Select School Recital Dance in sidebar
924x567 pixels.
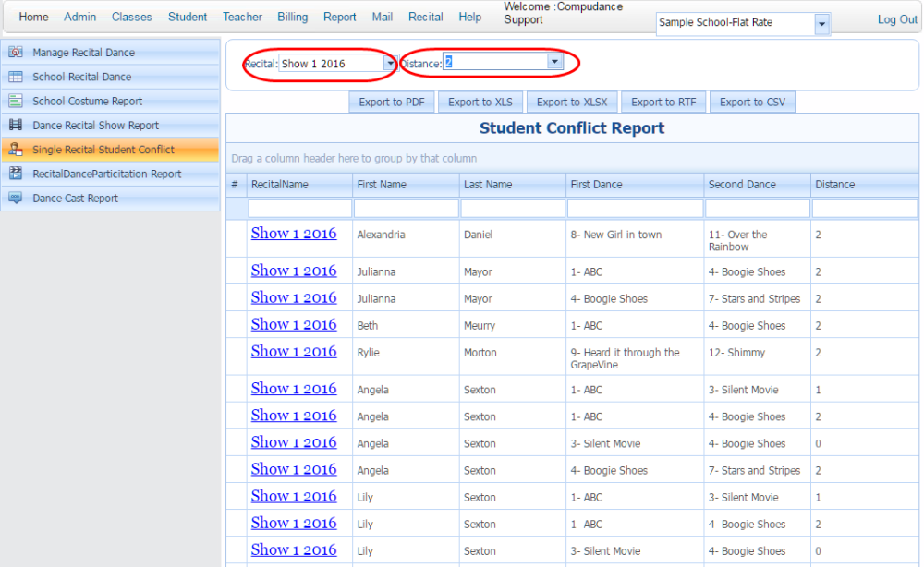coord(111,77)
